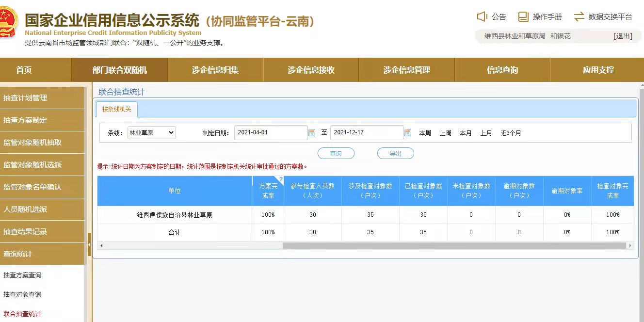Open 涉企信息接收 navigation item
Viewport: 644px width, 322px height.
click(311, 70)
